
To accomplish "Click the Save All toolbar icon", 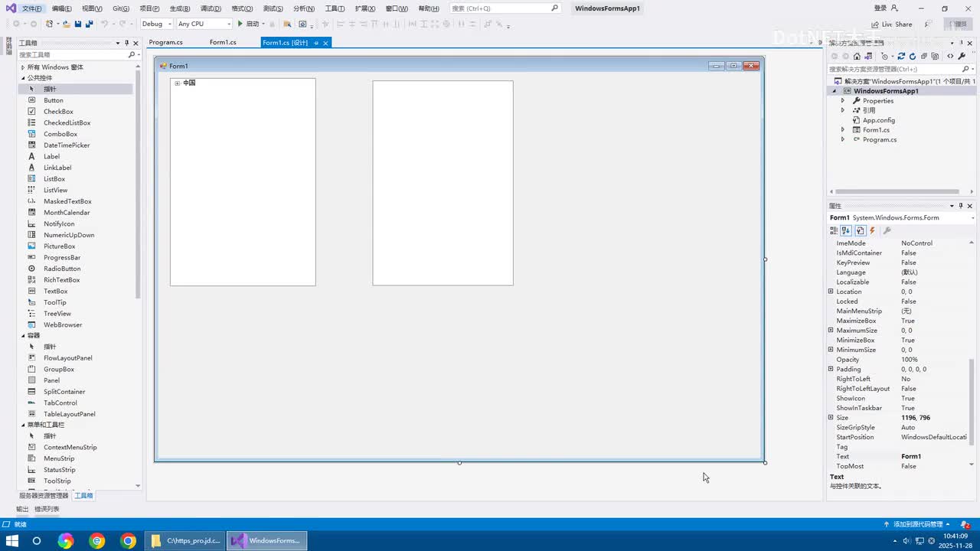I will tap(90, 24).
